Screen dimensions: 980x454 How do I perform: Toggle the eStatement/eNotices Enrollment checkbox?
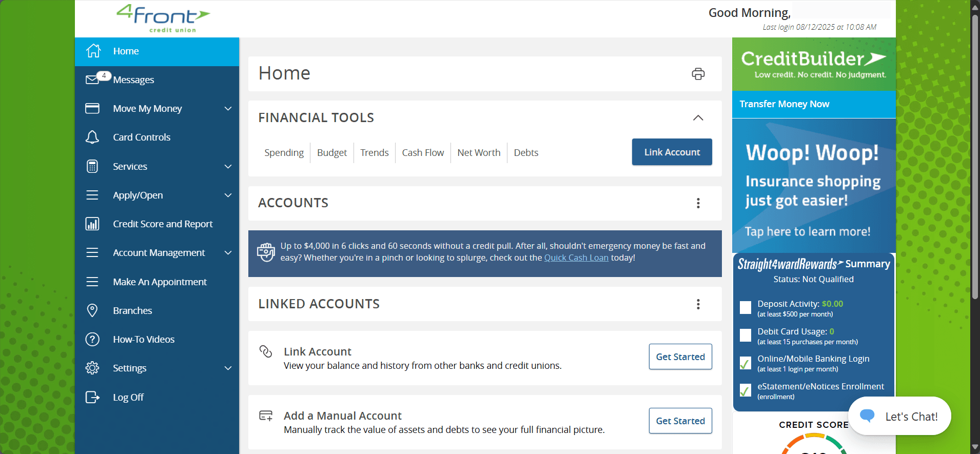pos(746,391)
